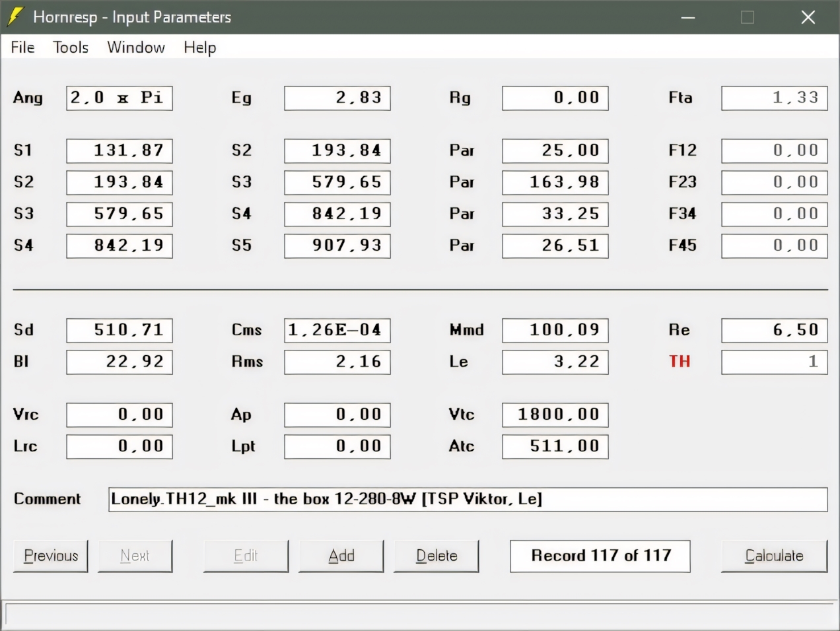
Task: Select the Ang field showing 2,0 x Pi
Action: (x=119, y=98)
